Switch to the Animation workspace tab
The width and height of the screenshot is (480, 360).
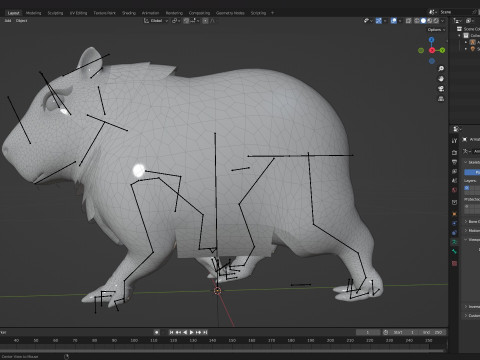tap(151, 13)
